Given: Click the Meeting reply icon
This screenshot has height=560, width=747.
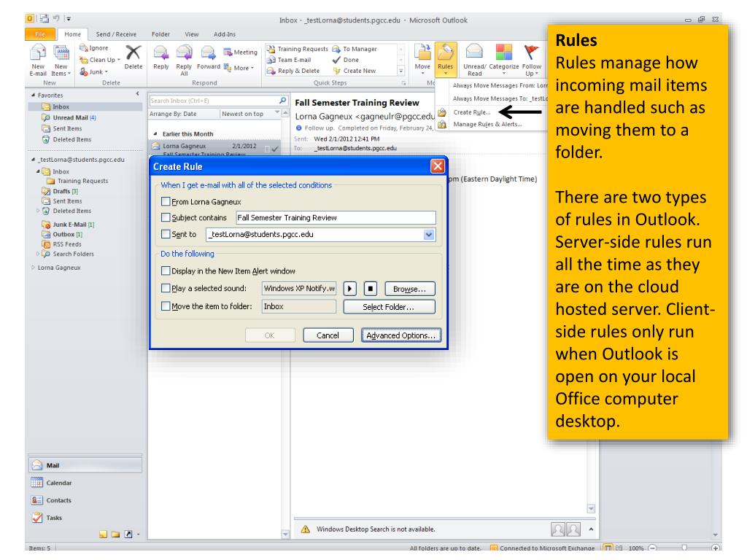Looking at the screenshot, I should point(228,52).
